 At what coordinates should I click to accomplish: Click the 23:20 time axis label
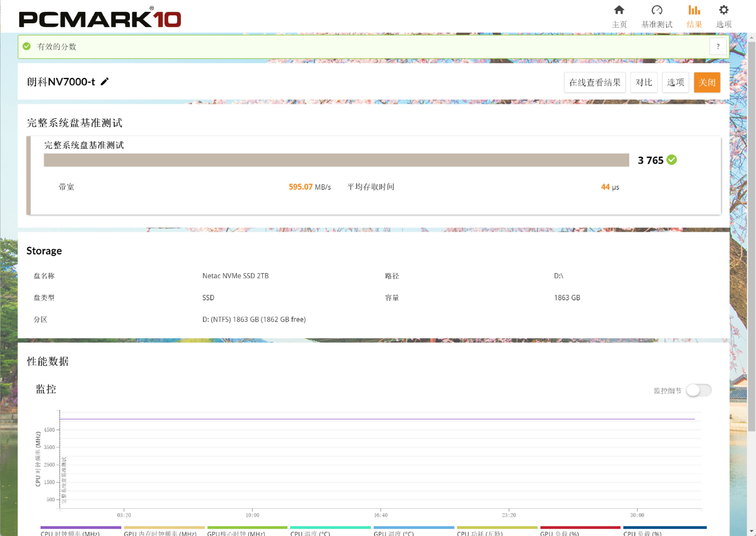click(509, 515)
